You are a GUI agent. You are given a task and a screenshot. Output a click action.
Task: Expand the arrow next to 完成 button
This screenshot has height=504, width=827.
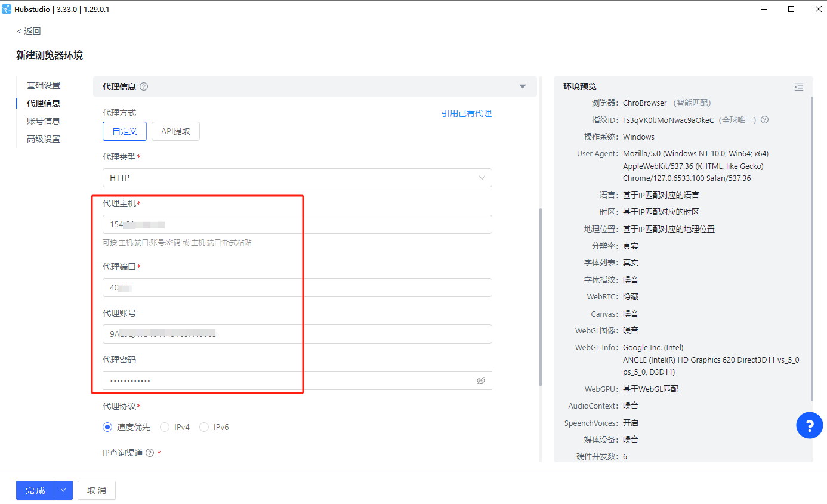click(x=63, y=490)
